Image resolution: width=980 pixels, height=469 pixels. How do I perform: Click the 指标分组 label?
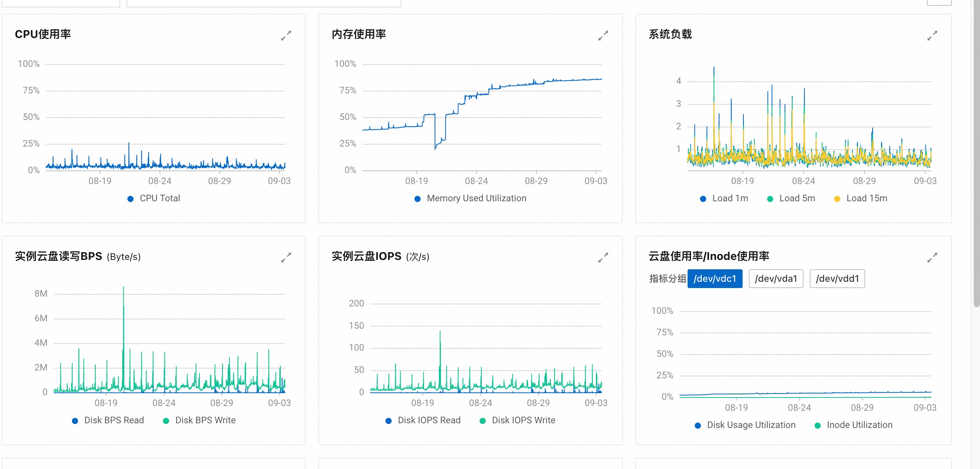pyautogui.click(x=668, y=279)
